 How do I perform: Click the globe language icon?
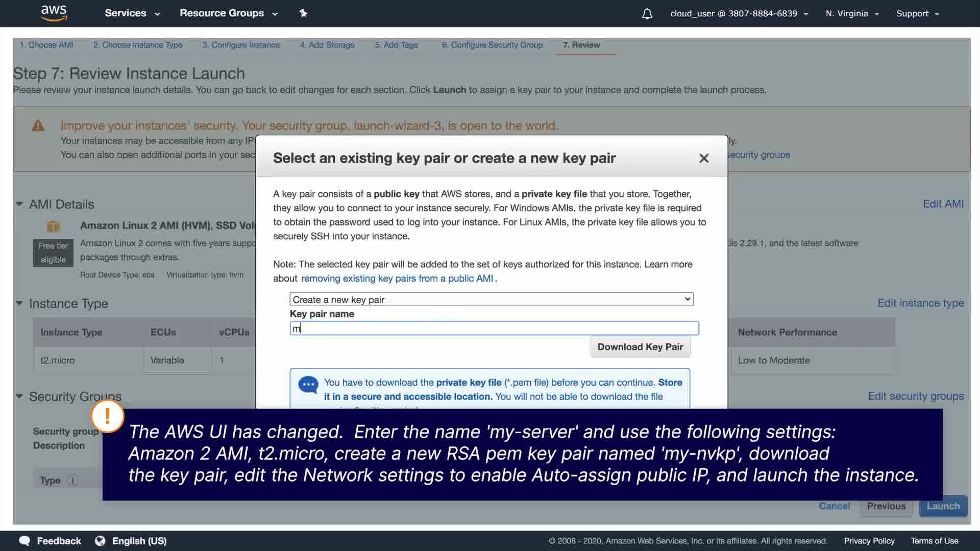100,541
